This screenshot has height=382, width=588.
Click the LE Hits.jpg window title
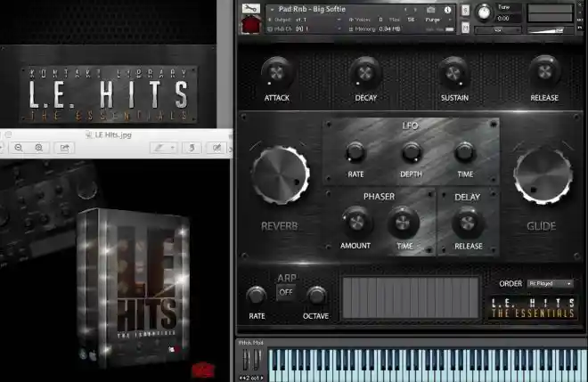click(x=113, y=135)
